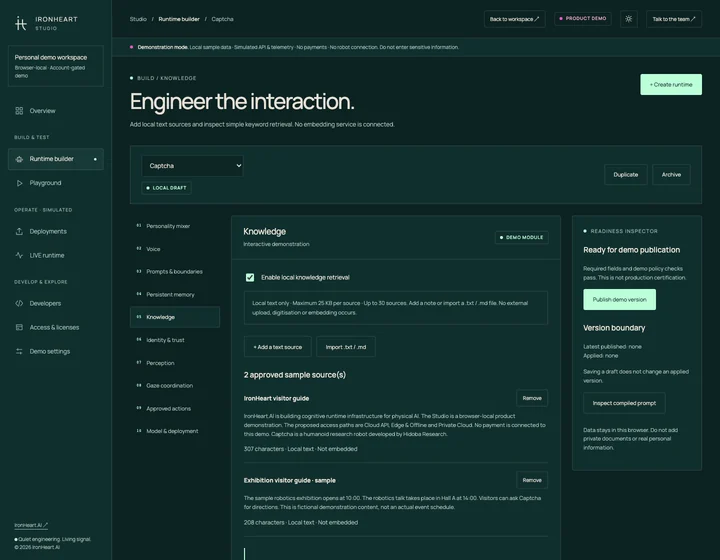Click the DEMO MODULE badge
Image resolution: width=720 pixels, height=560 pixels.
521,237
